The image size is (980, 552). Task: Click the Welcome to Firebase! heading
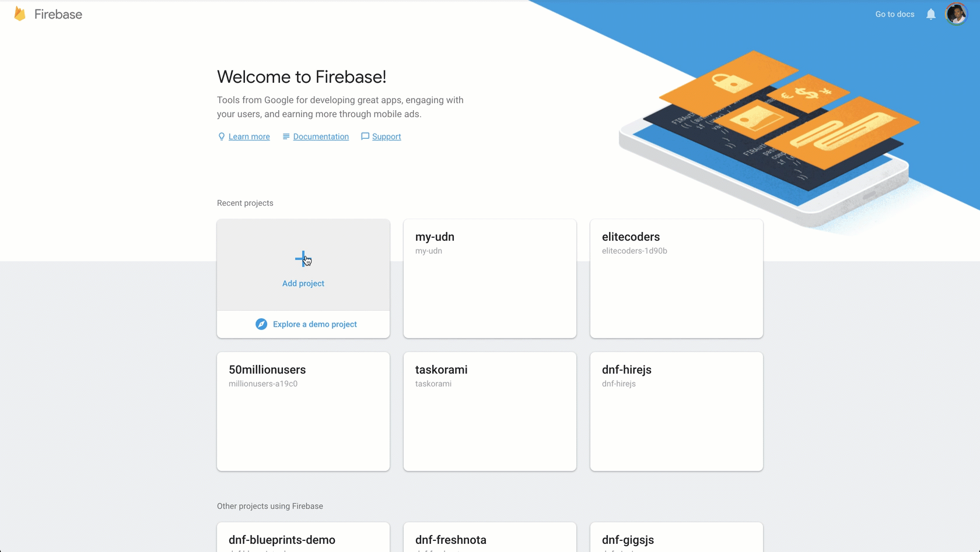pos(302,76)
